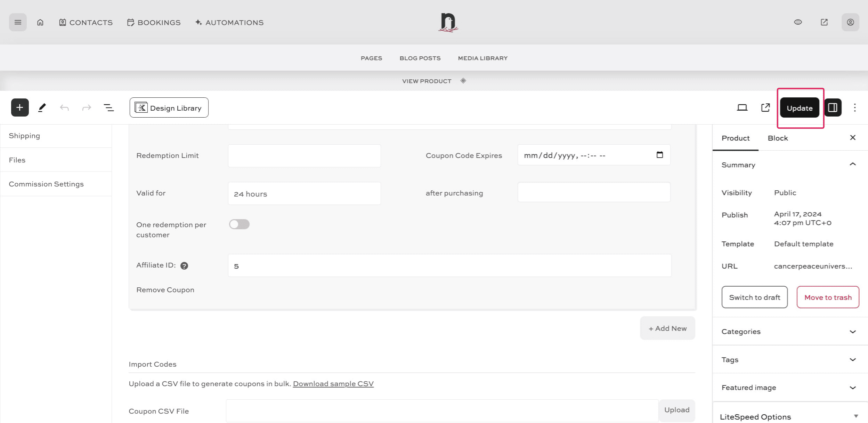Go to the home icon

coord(40,22)
